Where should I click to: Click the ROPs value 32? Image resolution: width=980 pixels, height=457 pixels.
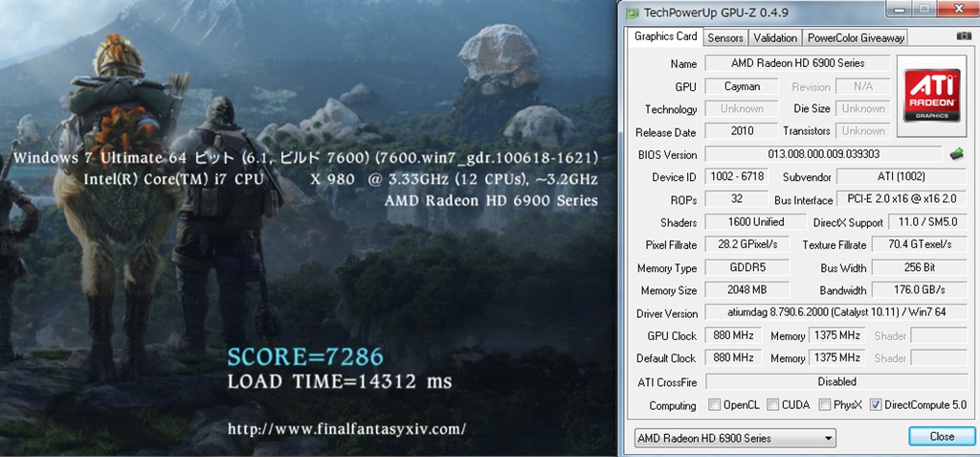[x=736, y=199]
